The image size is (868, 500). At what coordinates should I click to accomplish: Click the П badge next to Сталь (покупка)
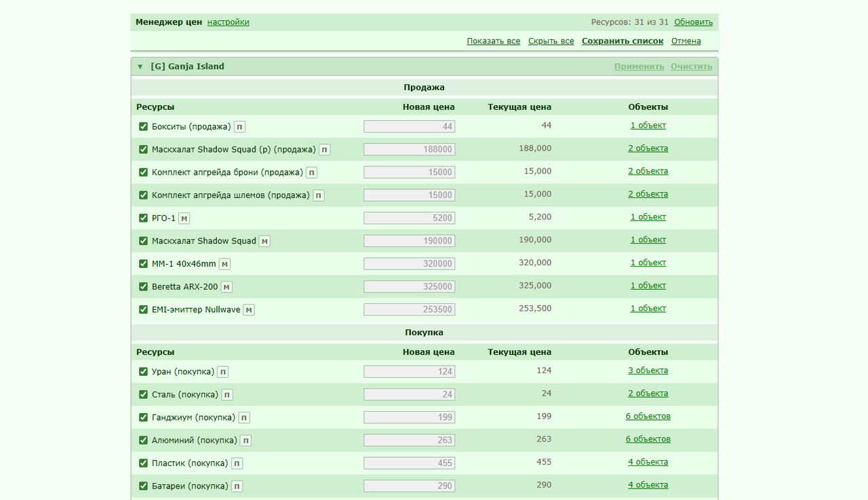pyautogui.click(x=227, y=395)
